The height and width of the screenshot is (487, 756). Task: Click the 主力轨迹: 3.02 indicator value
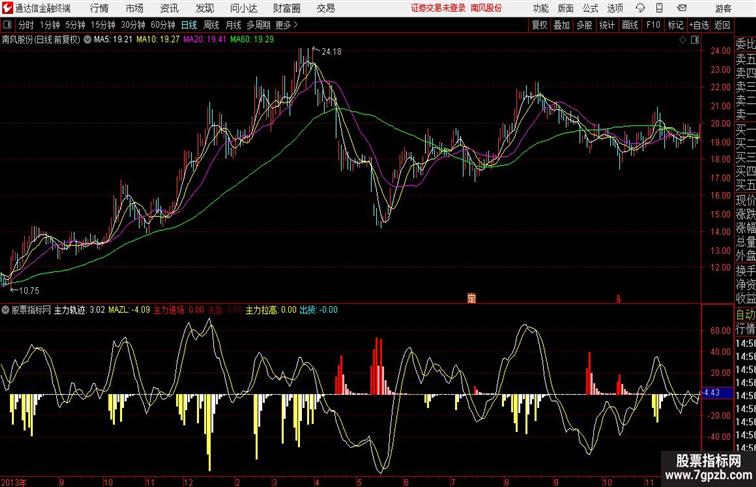click(79, 310)
